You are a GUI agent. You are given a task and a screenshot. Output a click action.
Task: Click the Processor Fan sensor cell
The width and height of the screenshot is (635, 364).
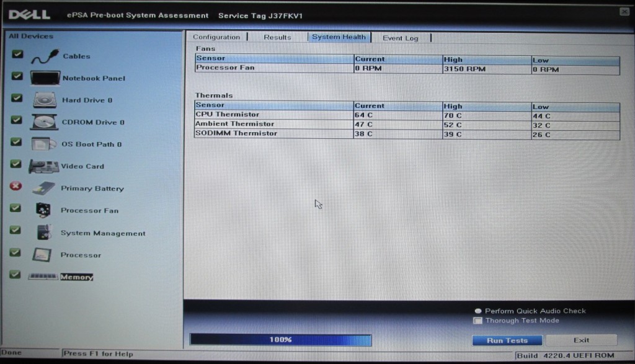274,68
